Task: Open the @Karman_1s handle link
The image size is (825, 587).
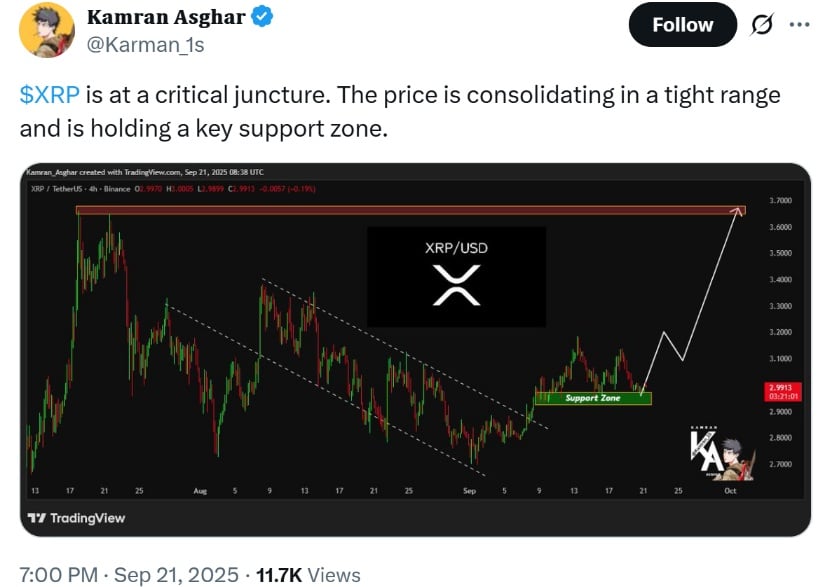Action: [x=145, y=45]
